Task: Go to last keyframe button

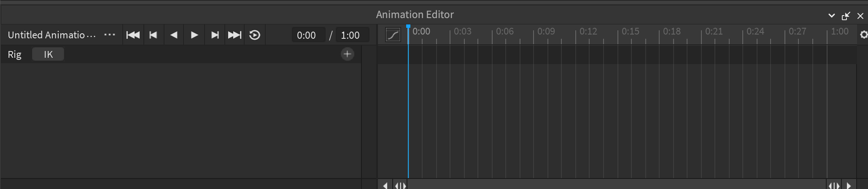Action: 235,35
